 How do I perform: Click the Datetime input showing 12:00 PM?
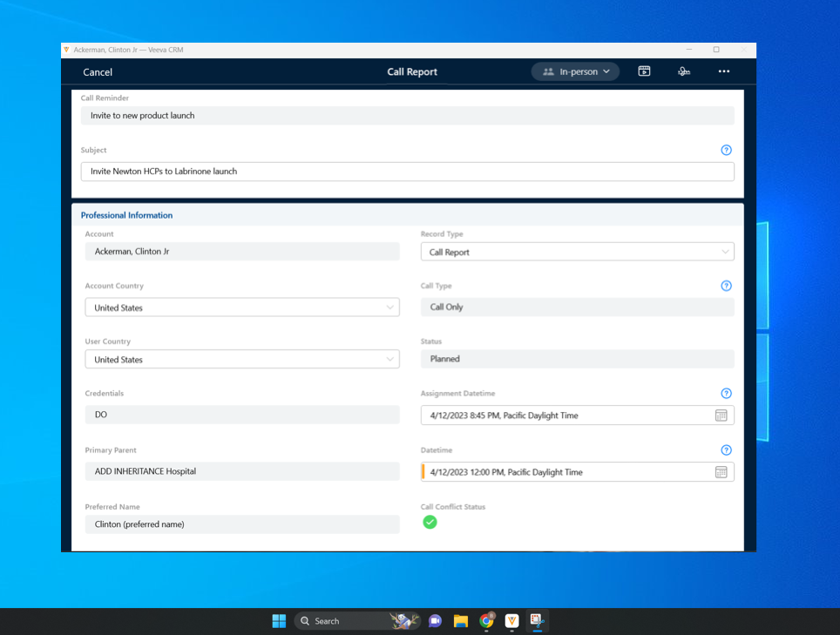(566, 472)
